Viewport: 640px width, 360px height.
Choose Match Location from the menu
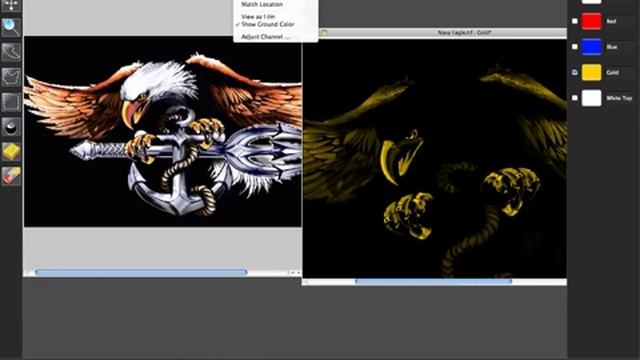tap(262, 4)
